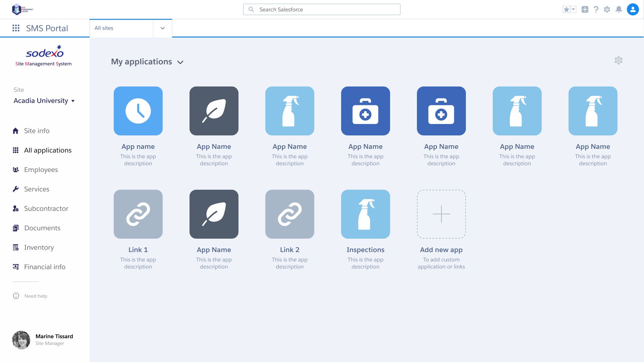Open the Setup gear in header
This screenshot has height=362, width=644.
(x=607, y=9)
